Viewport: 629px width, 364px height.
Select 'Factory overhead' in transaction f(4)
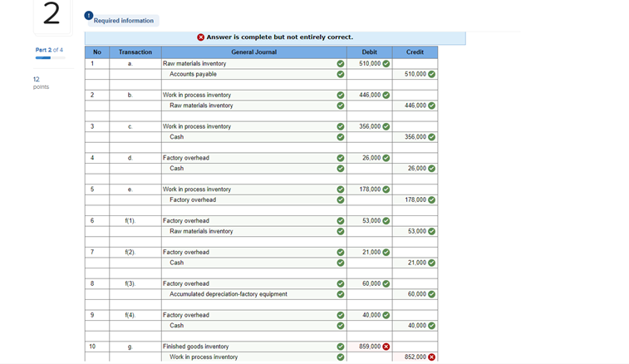[254, 315]
